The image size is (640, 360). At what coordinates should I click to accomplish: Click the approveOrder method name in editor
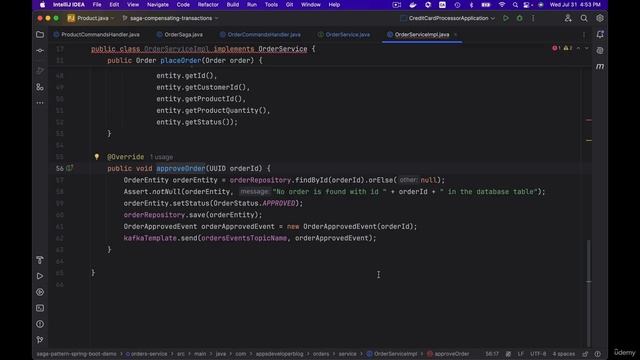[180, 169]
